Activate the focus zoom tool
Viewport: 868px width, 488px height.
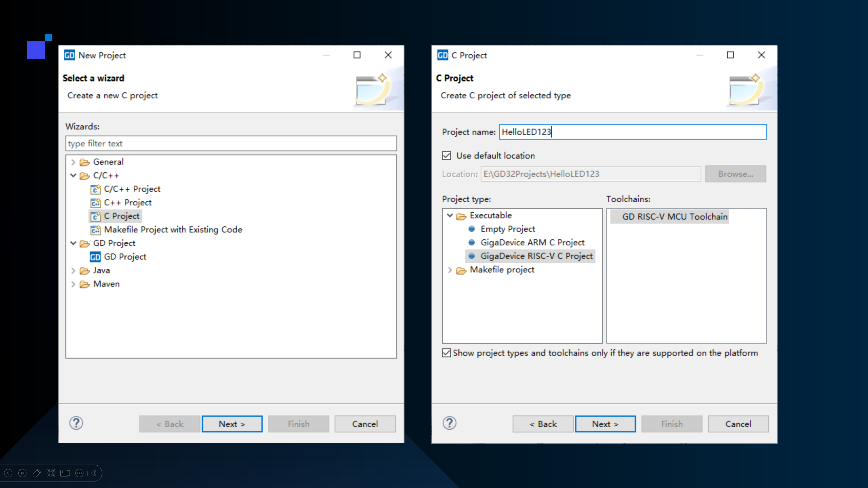pyautogui.click(x=51, y=473)
